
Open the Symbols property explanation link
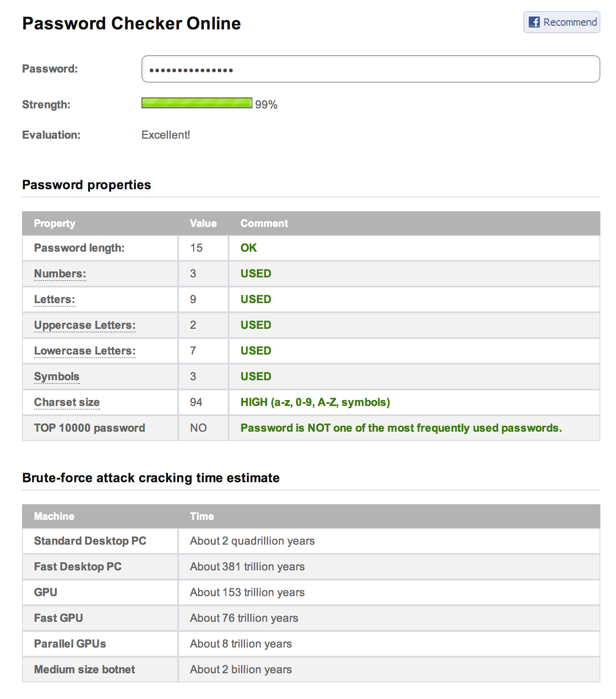click(56, 376)
